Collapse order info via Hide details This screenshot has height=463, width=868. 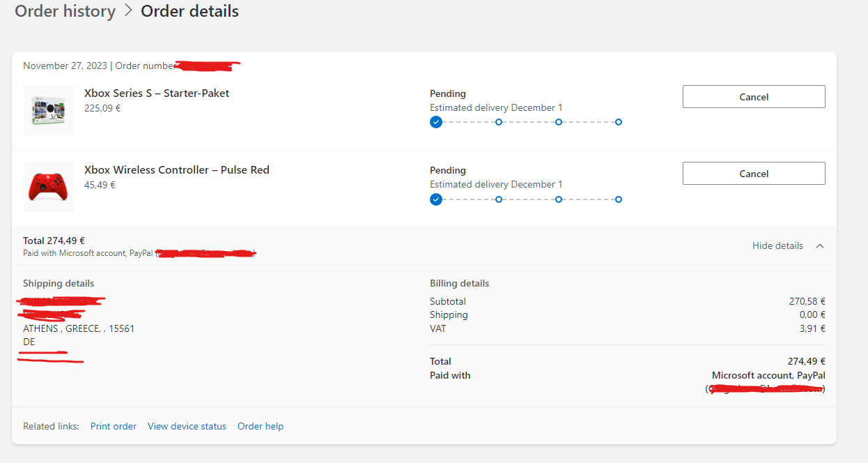coord(777,246)
